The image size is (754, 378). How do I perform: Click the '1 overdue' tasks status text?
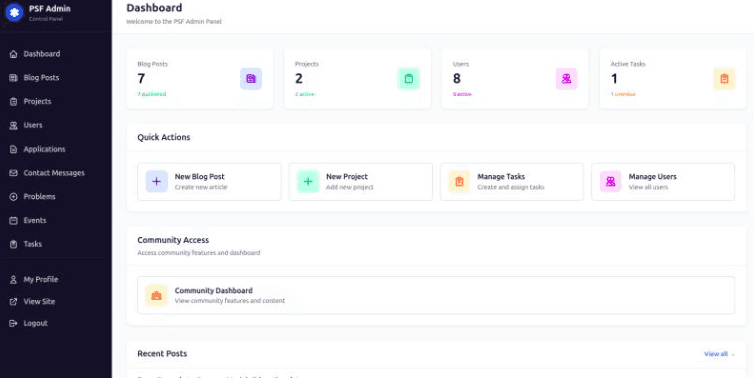pyautogui.click(x=623, y=94)
